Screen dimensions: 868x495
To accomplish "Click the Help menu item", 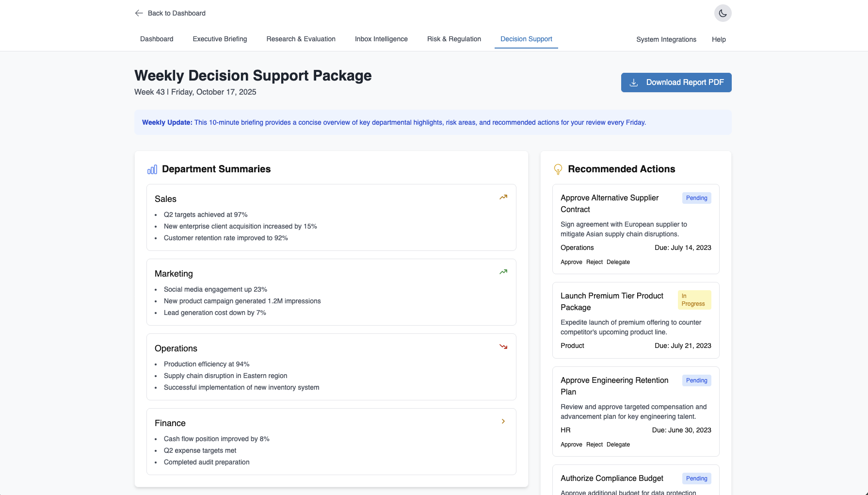I will pos(719,39).
